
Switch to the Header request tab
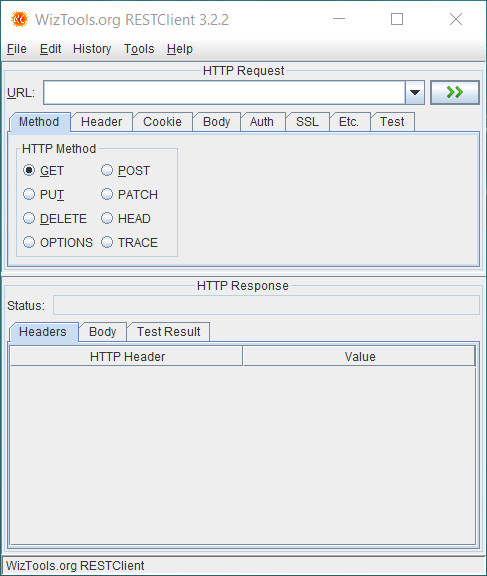[102, 122]
